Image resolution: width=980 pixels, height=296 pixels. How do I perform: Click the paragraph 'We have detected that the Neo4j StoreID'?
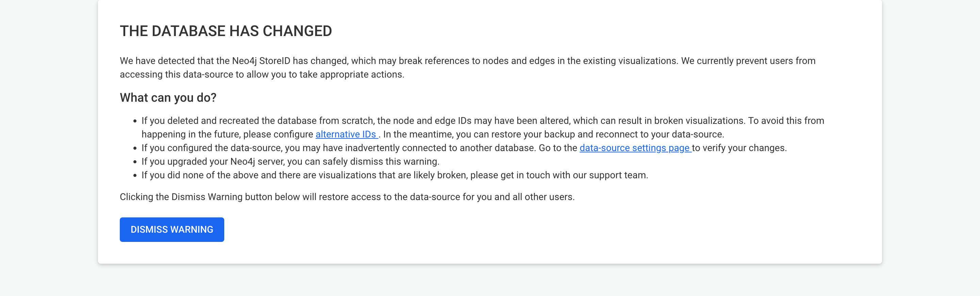click(468, 68)
